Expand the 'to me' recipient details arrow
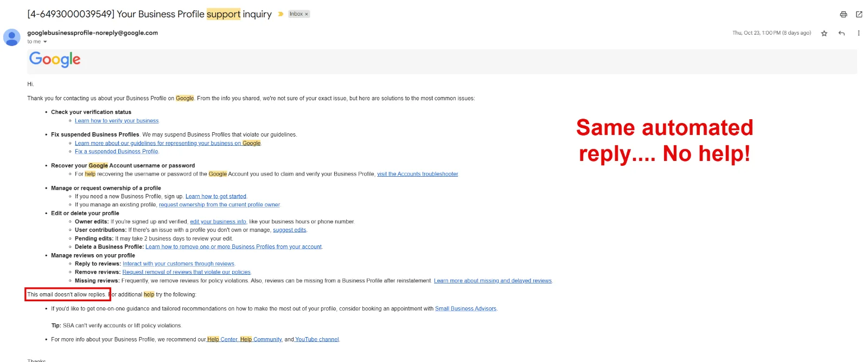This screenshot has width=868, height=362. [x=45, y=42]
